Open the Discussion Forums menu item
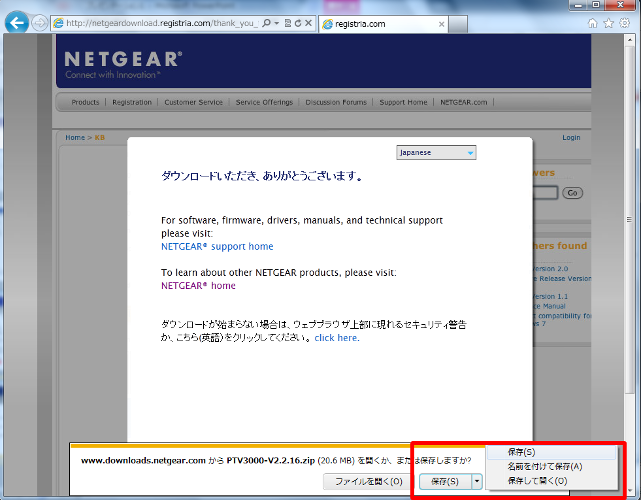Screen dimensions: 641x500 [x=336, y=102]
